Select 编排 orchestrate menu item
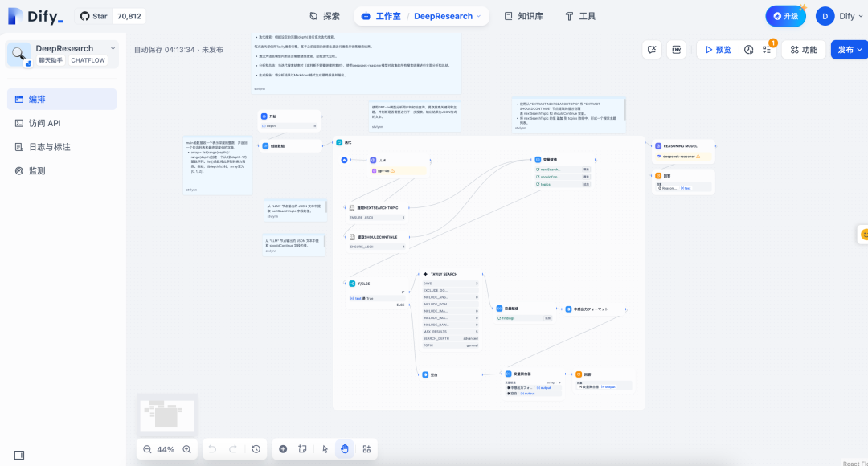Viewport: 868px width, 466px height. pyautogui.click(x=62, y=99)
